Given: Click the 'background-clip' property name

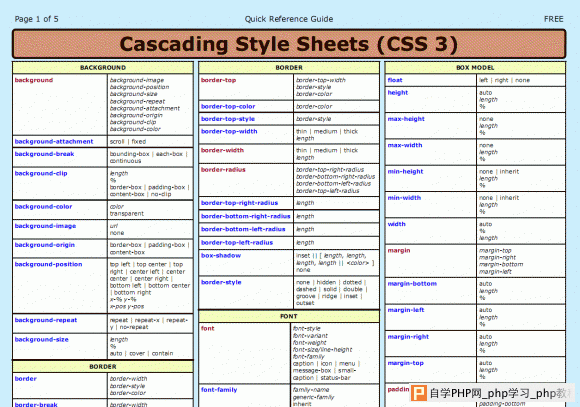Looking at the screenshot, I should pyautogui.click(x=41, y=173).
